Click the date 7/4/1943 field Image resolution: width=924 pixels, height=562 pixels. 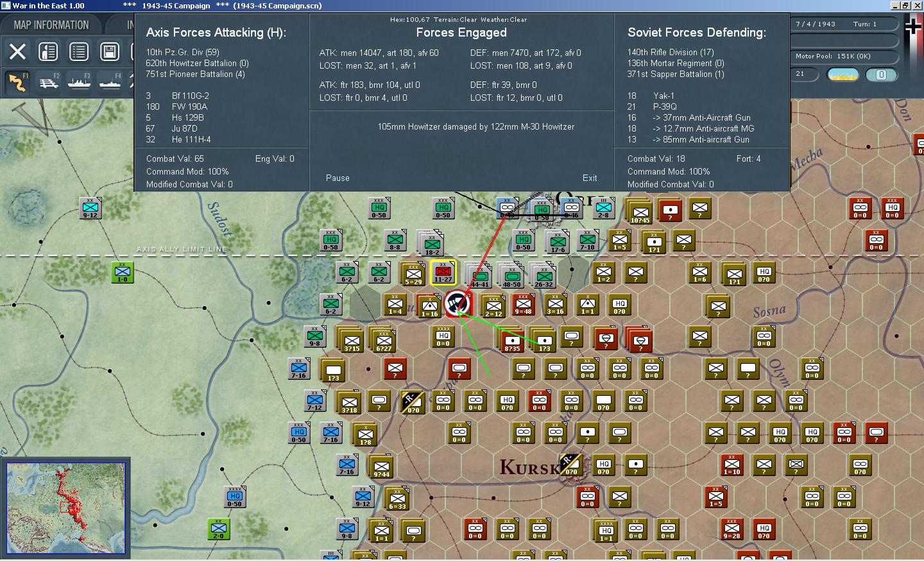point(816,24)
